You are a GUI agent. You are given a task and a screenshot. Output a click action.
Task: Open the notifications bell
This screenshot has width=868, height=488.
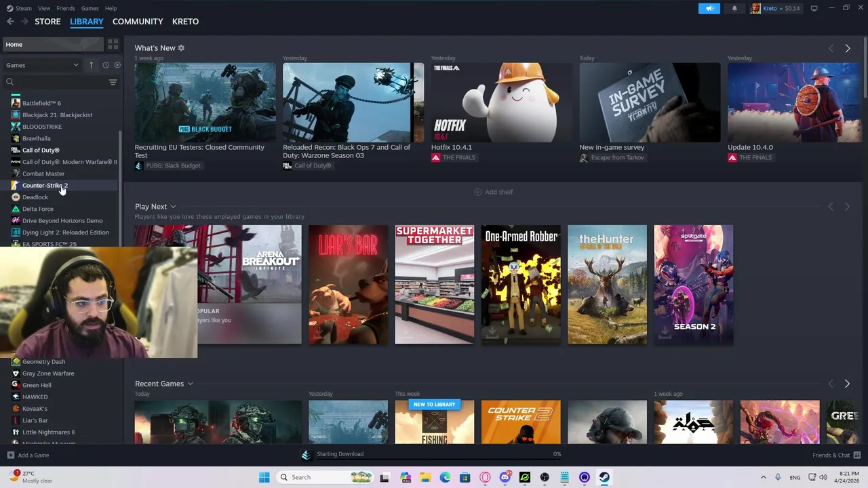[734, 8]
